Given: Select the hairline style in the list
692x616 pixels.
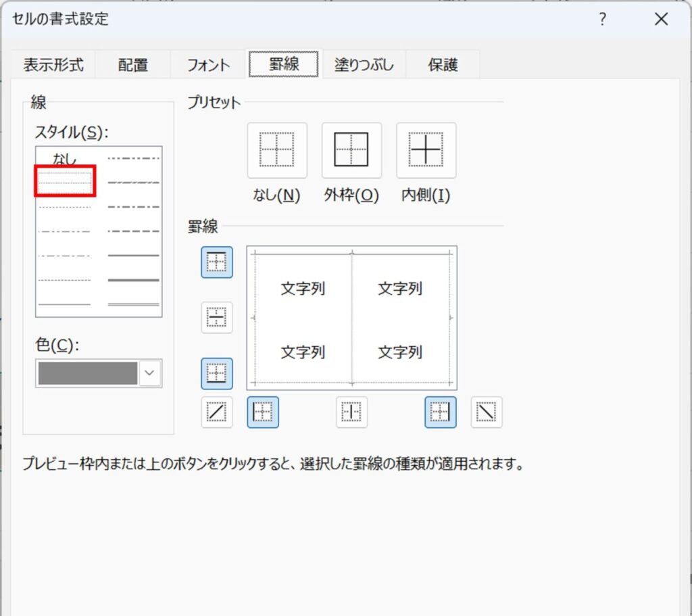Looking at the screenshot, I should point(64,183).
